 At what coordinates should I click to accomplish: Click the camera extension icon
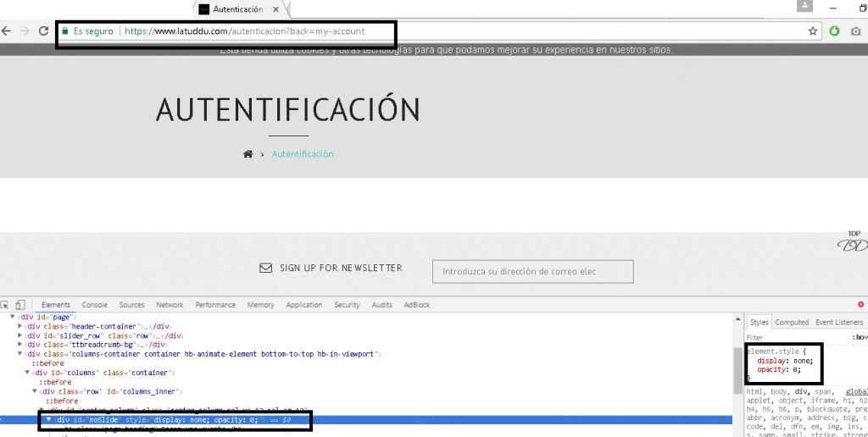coord(855,31)
